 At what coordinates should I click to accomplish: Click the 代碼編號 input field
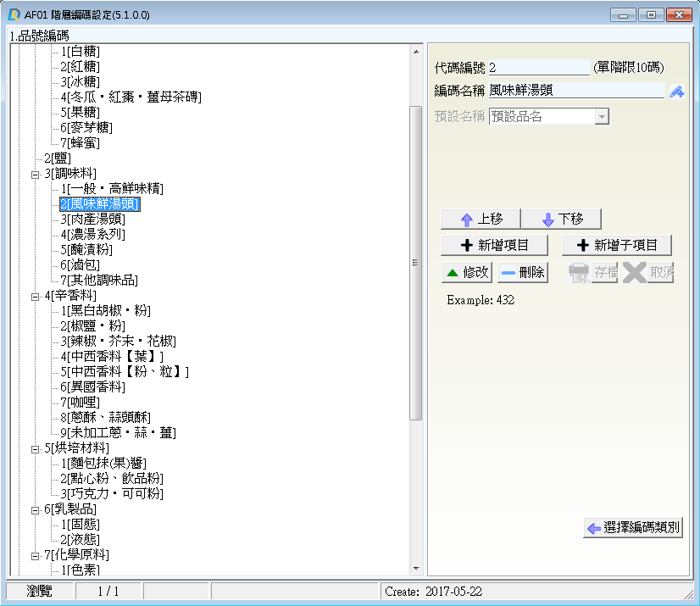pyautogui.click(x=539, y=68)
